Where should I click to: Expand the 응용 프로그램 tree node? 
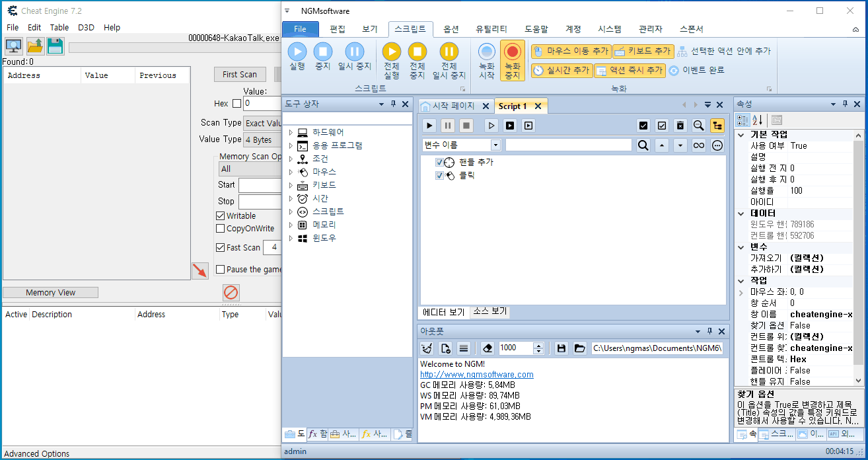coord(291,145)
